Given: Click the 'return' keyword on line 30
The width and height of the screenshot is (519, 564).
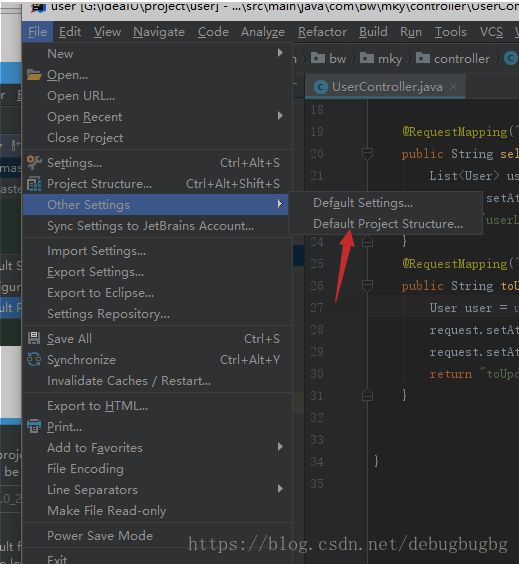Looking at the screenshot, I should click(x=451, y=374).
